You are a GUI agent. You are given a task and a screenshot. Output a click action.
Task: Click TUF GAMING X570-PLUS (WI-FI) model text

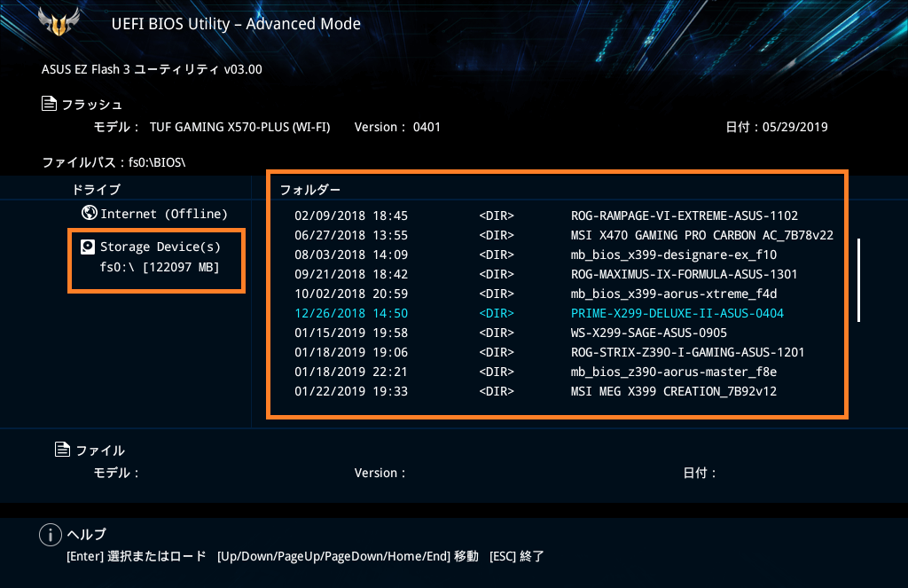(x=239, y=127)
